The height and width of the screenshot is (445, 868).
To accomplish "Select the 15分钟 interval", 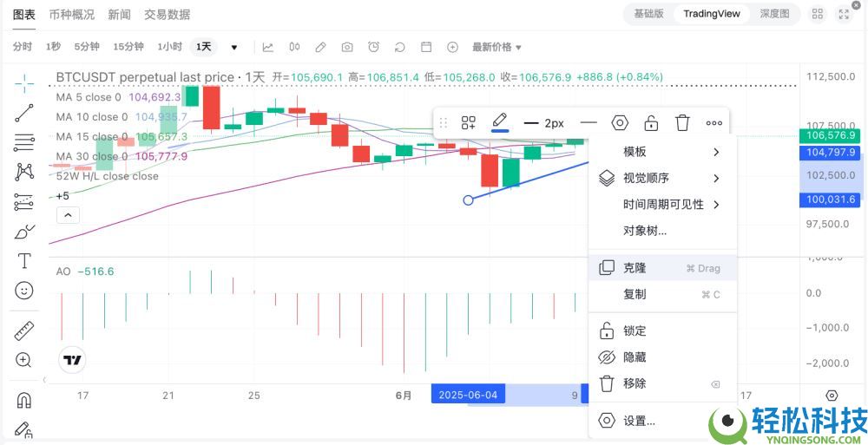I will point(128,47).
